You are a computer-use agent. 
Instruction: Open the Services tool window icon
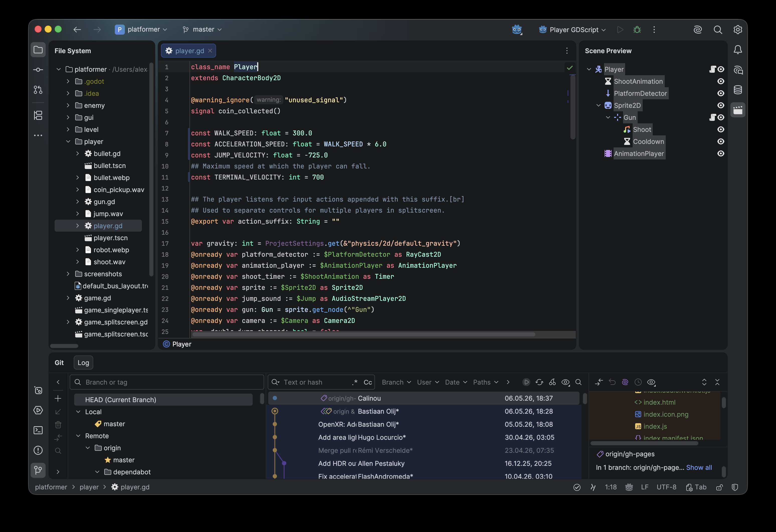[38, 410]
